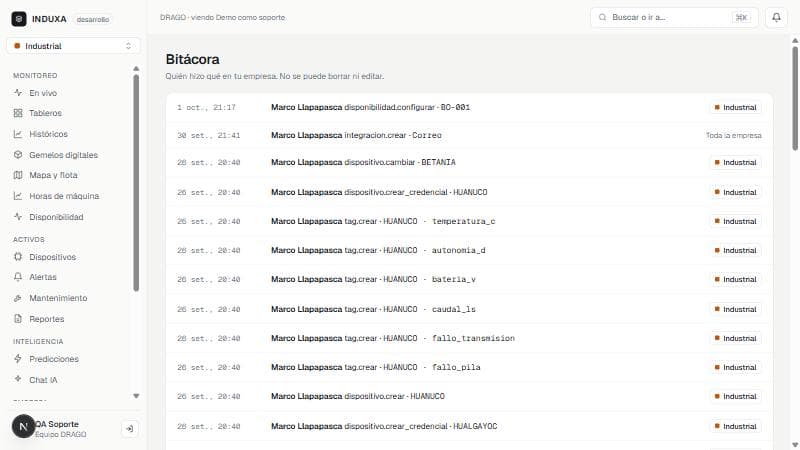Select the dispositivo.crear_credencial HUALGAYOC entry
This screenshot has height=450, width=800.
click(469, 426)
